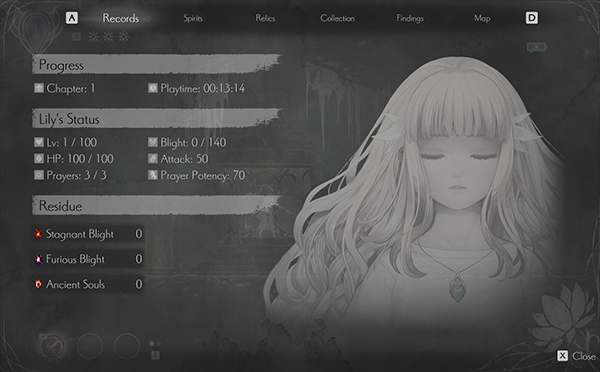Click the 'Lv: 1 / 100' value
The image size is (600, 372).
(72, 142)
